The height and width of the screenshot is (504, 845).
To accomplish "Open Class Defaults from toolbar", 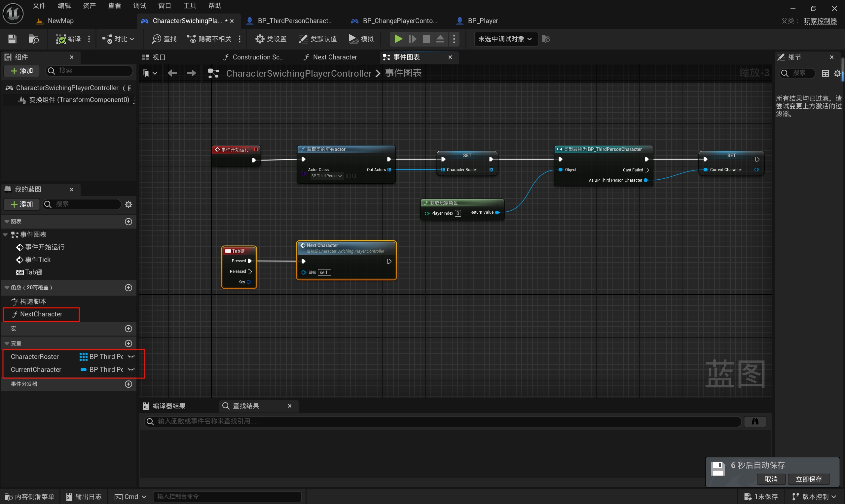I will pyautogui.click(x=318, y=39).
